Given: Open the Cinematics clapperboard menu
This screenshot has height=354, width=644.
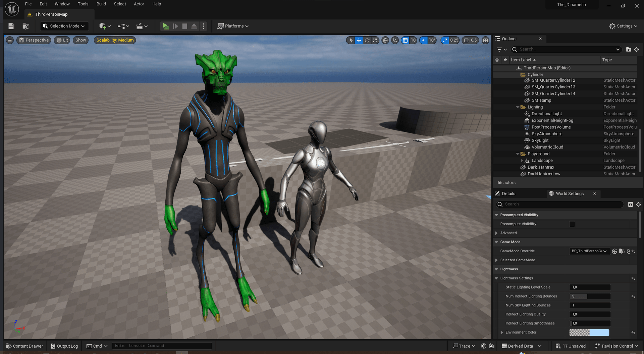Looking at the screenshot, I should [142, 26].
